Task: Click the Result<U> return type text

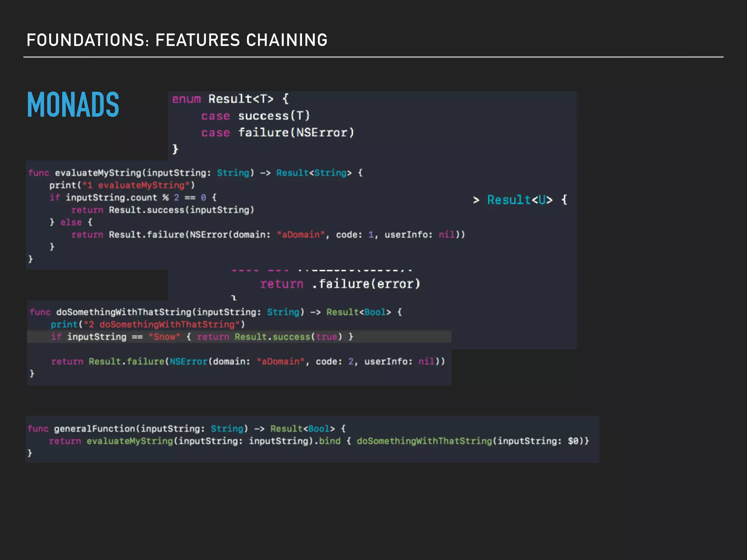Action: [520, 200]
